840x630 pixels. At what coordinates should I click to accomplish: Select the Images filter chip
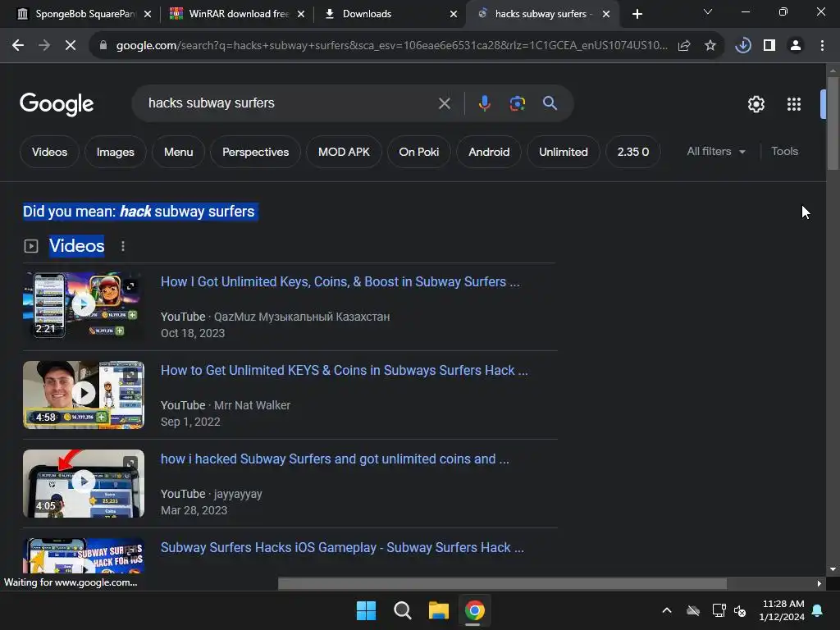coord(115,152)
